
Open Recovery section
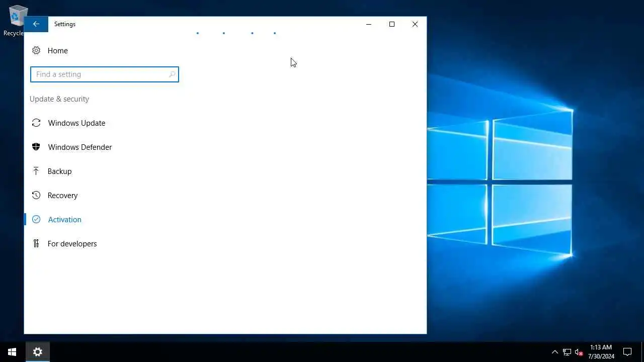click(62, 195)
